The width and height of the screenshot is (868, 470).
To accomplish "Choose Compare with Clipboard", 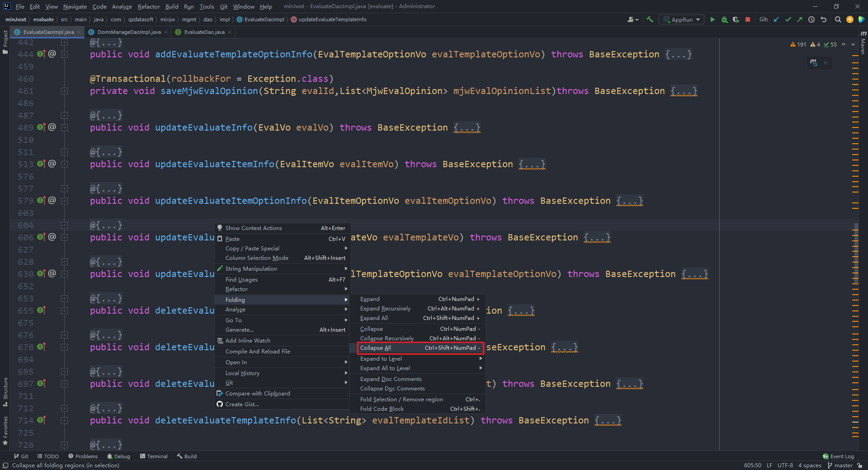I will tap(283, 394).
